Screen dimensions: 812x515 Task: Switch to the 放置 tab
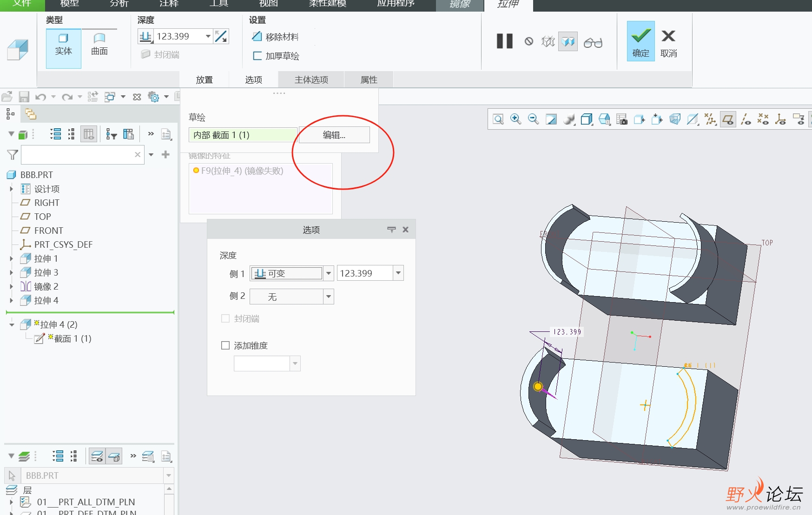(204, 80)
